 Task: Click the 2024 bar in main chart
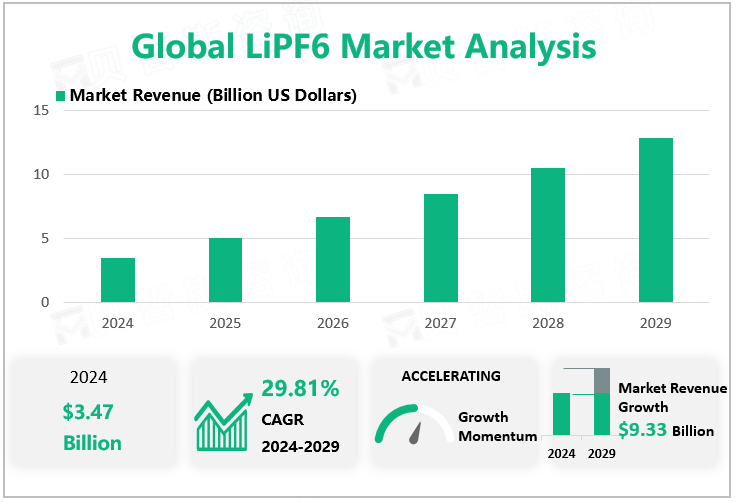click(x=118, y=280)
